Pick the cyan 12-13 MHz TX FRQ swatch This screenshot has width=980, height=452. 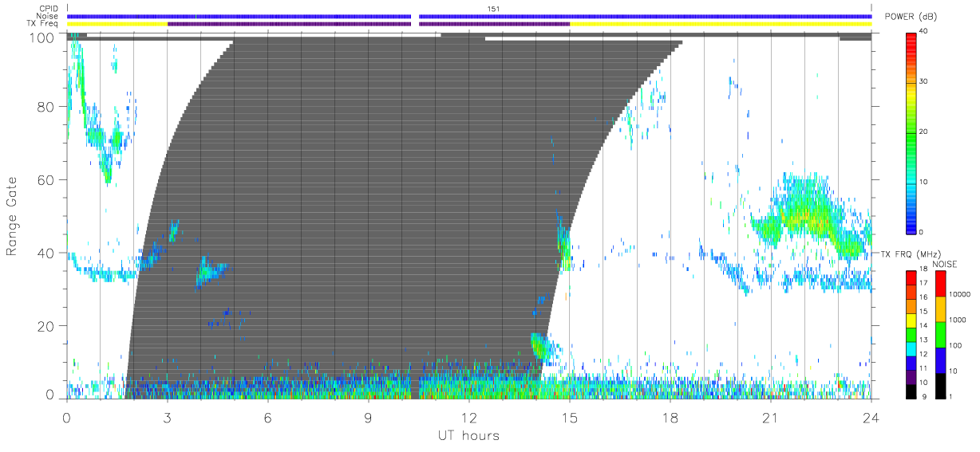[911, 348]
